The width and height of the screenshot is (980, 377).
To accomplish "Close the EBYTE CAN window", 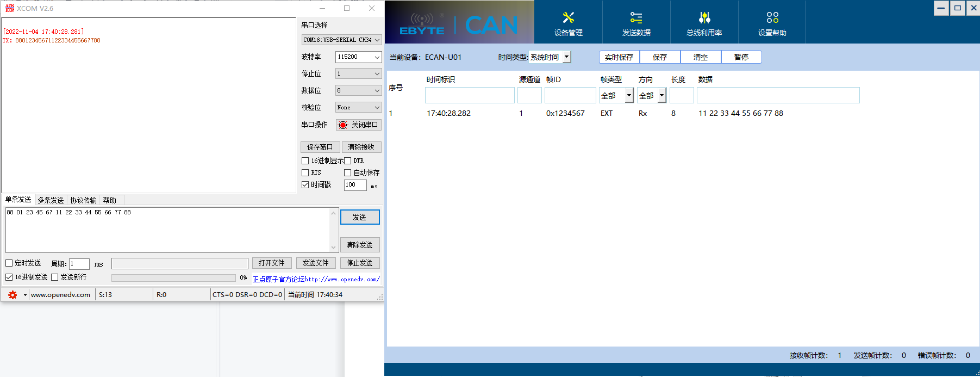I will click(x=973, y=8).
